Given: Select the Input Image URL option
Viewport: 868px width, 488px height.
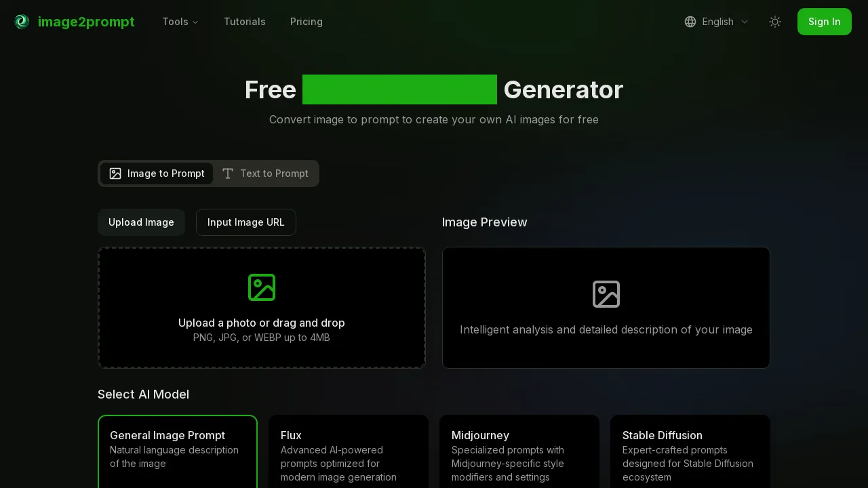Looking at the screenshot, I should tap(246, 222).
